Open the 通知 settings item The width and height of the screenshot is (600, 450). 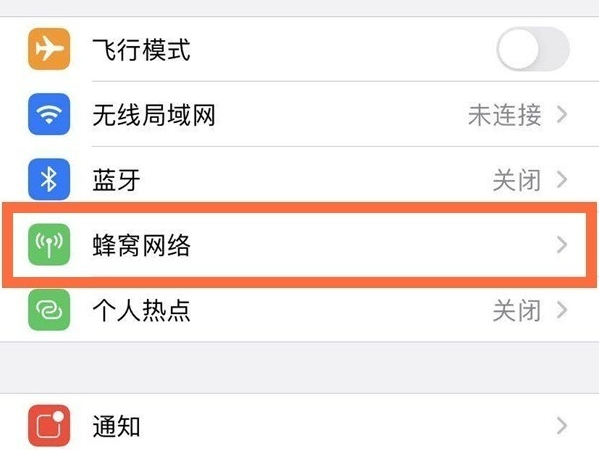click(x=300, y=424)
